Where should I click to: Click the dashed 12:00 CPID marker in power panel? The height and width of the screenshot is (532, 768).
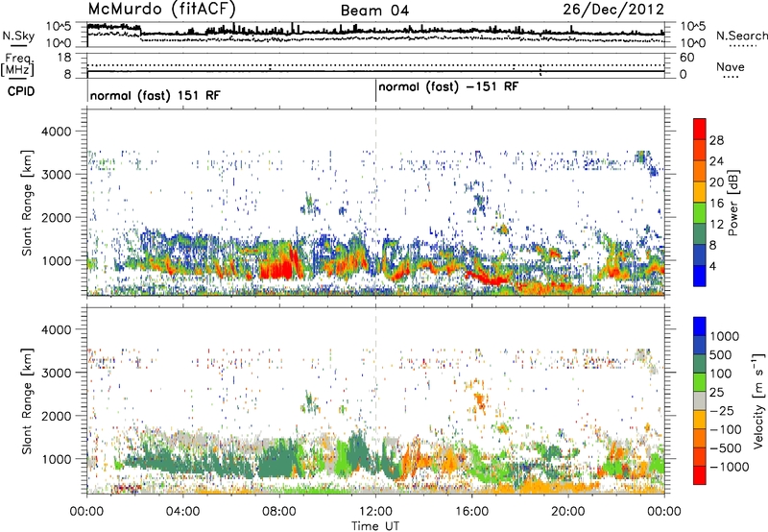(375, 203)
